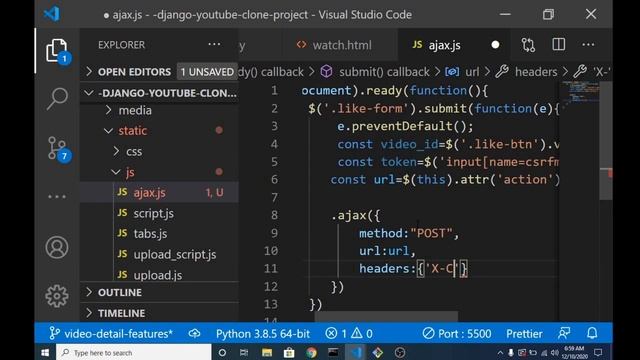Click the Prettier status bar item
640x360 pixels.
point(524,333)
